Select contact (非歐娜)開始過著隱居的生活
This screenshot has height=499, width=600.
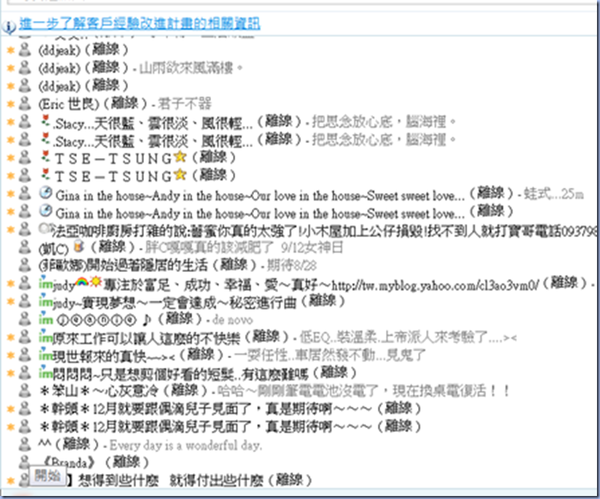coord(148,265)
